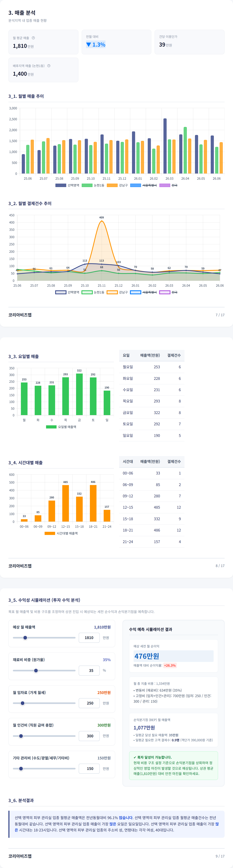
Task: Click the 15~18 row in time table
Action: pos(152,519)
